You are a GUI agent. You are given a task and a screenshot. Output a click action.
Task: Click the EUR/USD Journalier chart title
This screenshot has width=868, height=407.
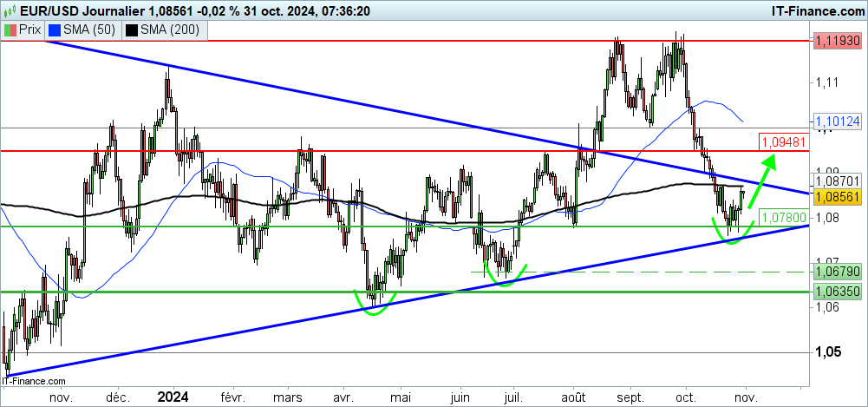click(x=87, y=10)
